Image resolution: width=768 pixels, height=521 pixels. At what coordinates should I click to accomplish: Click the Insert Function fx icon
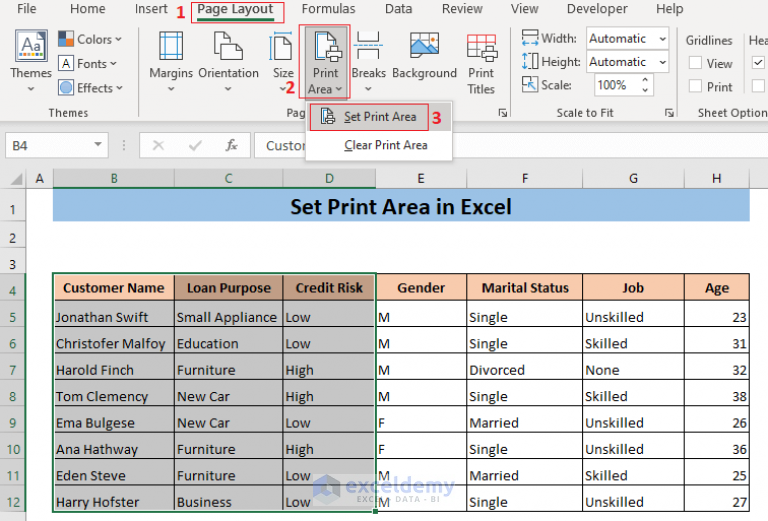[x=231, y=145]
